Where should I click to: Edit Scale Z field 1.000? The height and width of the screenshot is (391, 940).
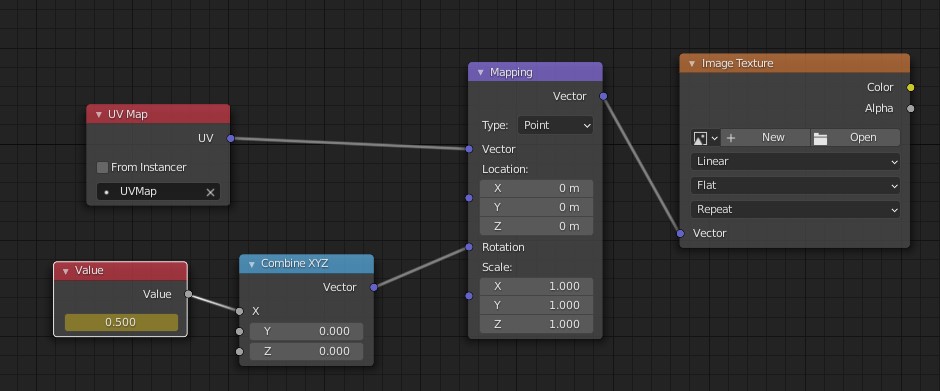537,324
